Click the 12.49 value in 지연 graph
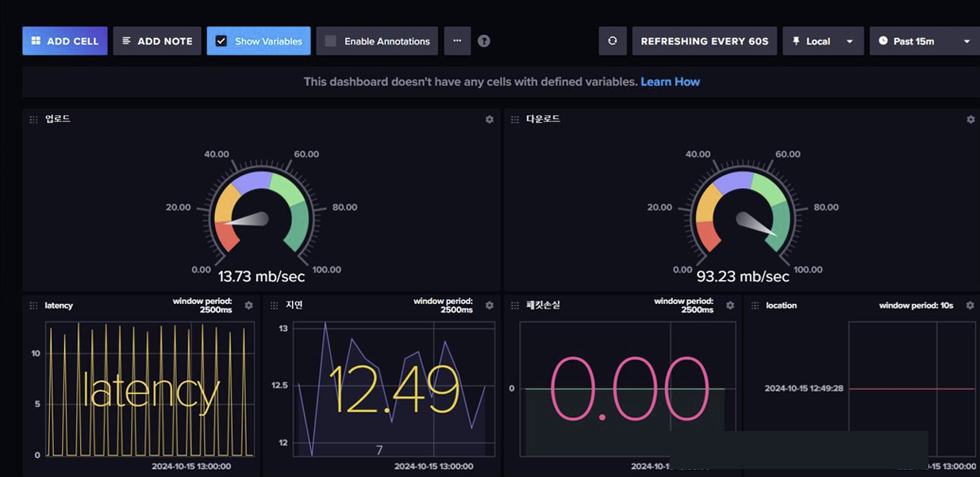The image size is (980, 477). click(394, 390)
